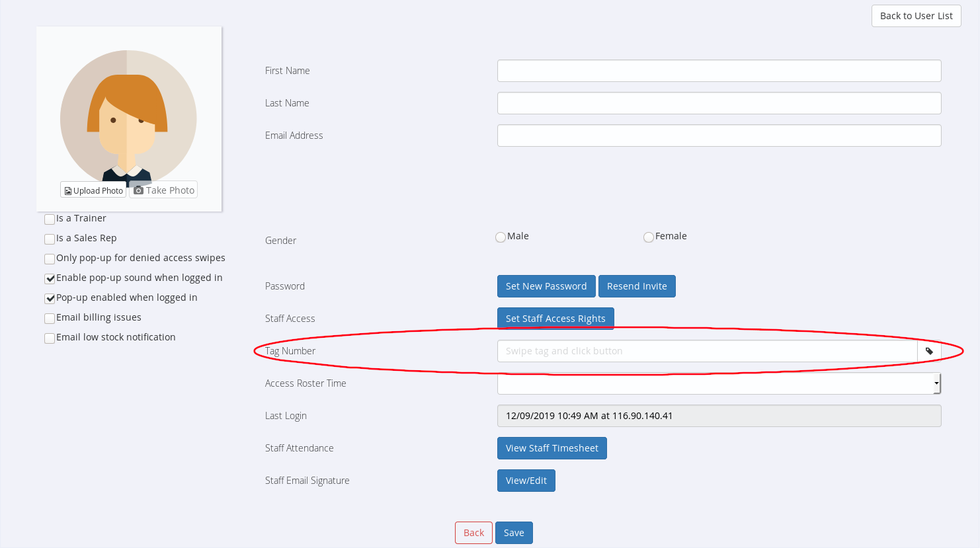Open the Access Roster Time dropdown

[719, 383]
